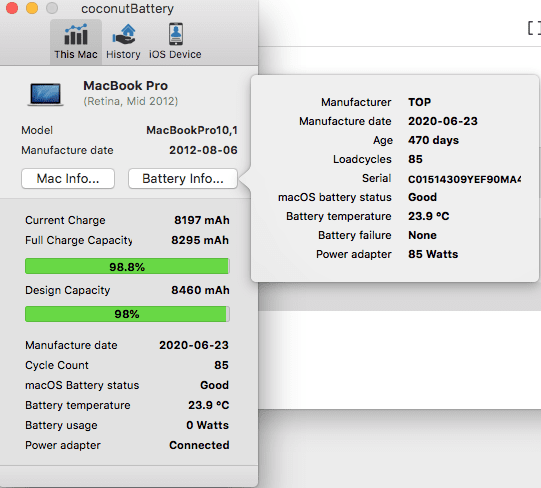The height and width of the screenshot is (488, 541).
Task: Select the 8295 mAh full charge value
Action: [x=200, y=240]
